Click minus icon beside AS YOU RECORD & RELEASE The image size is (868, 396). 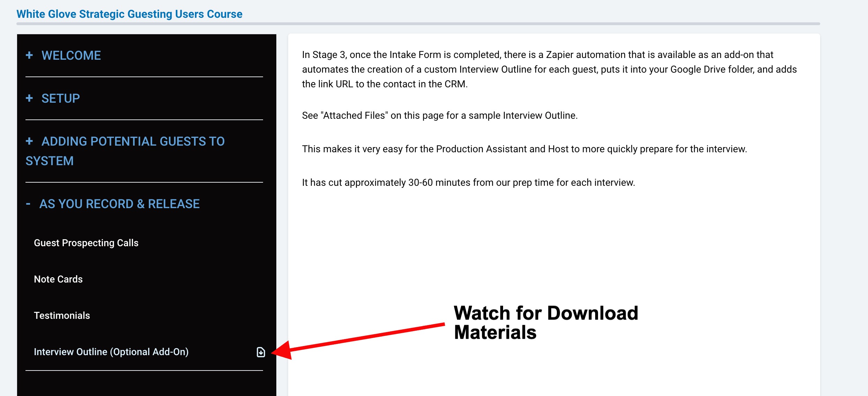coord(28,204)
